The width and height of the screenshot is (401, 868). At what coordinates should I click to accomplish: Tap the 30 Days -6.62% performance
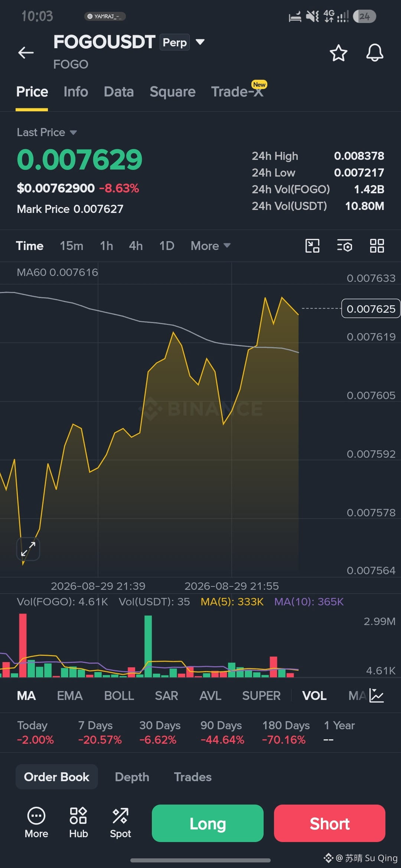click(x=160, y=732)
